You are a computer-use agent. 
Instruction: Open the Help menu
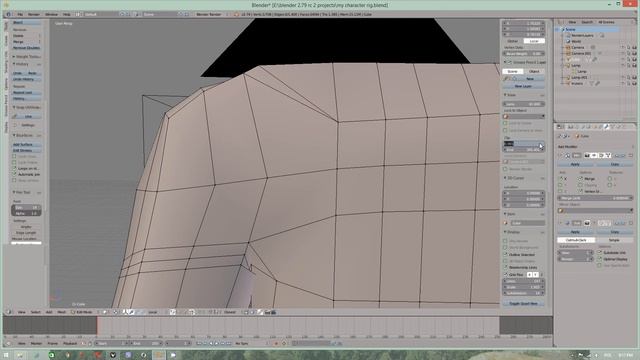(67, 14)
